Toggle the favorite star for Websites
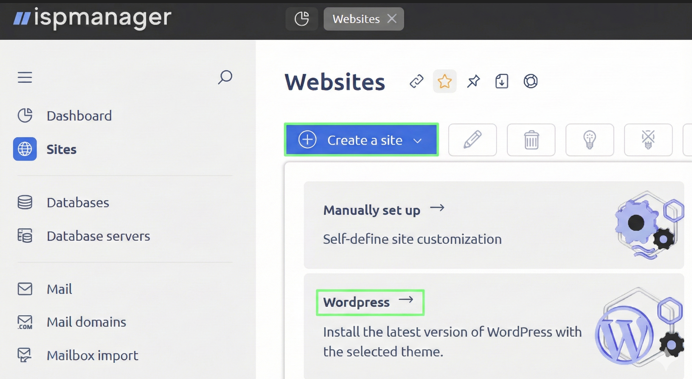 coord(444,81)
